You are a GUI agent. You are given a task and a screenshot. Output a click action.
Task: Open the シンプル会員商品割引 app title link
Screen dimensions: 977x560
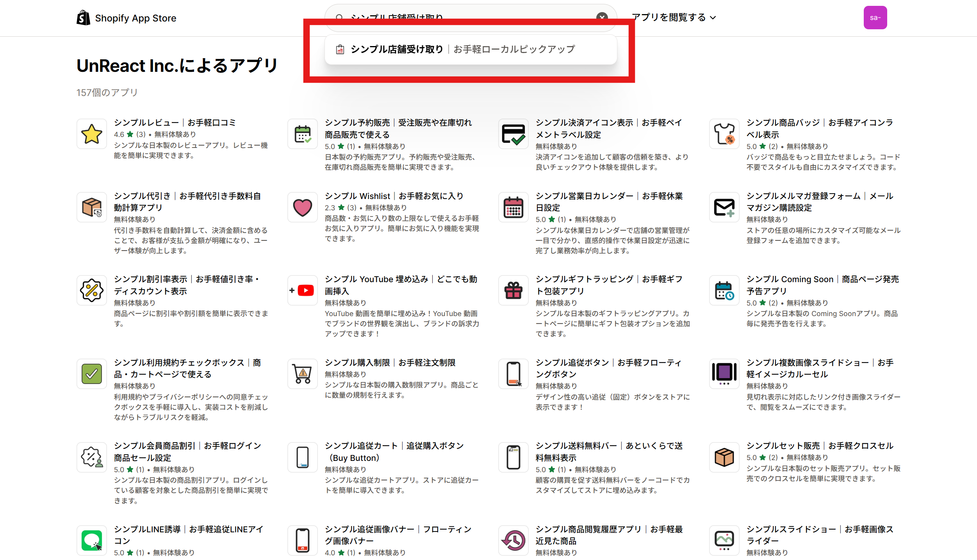187,452
